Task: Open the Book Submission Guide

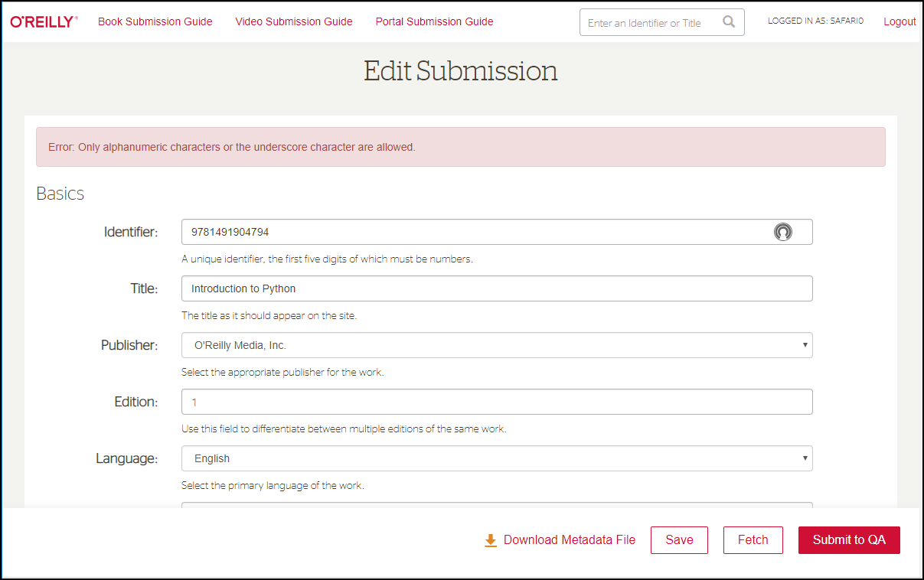Action: coord(155,21)
